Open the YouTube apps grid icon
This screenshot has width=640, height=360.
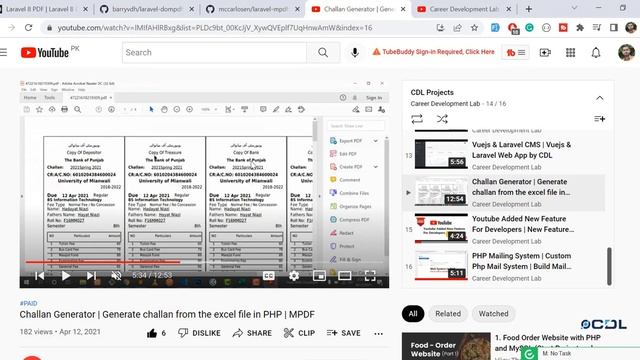point(570,52)
